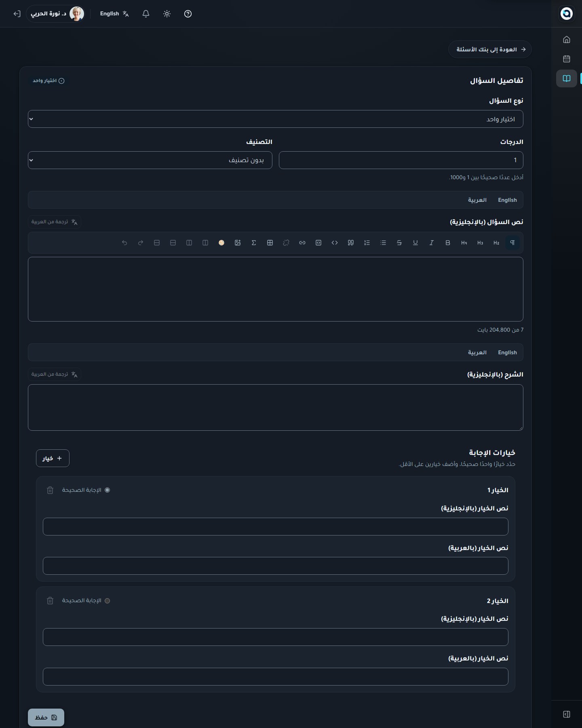
Task: Click the English text field of option 1 (الخيار 1)
Action: [x=276, y=527]
